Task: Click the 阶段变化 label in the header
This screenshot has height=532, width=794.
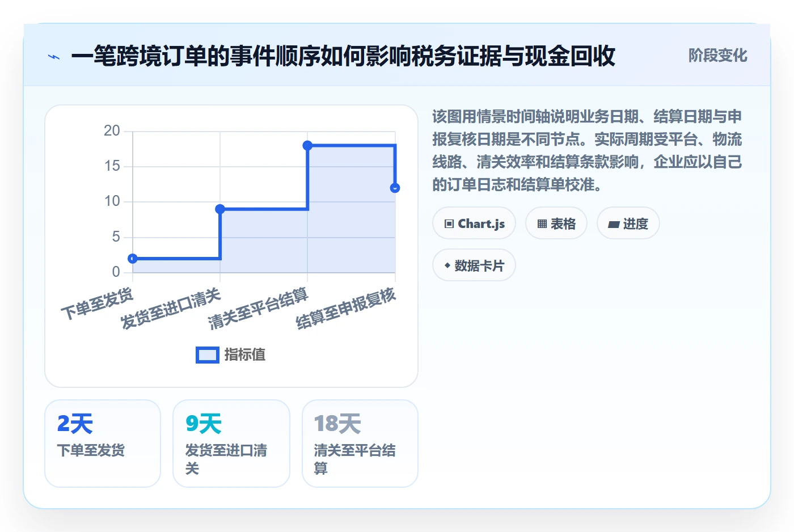Action: click(717, 56)
